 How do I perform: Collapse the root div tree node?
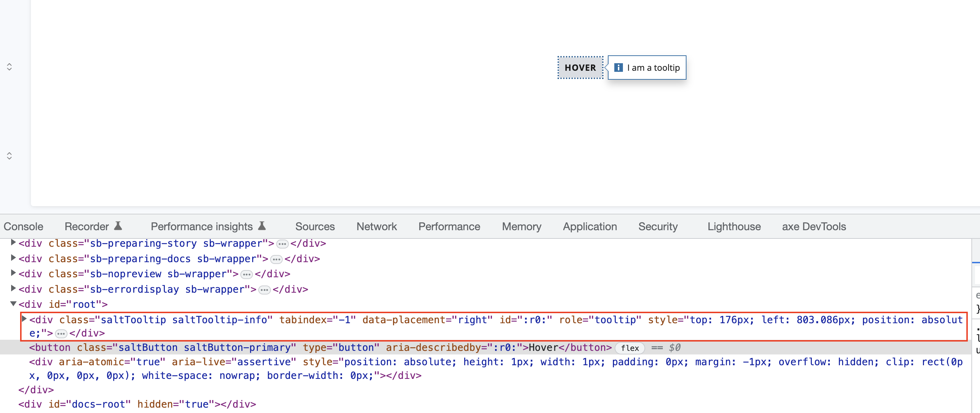[13, 303]
